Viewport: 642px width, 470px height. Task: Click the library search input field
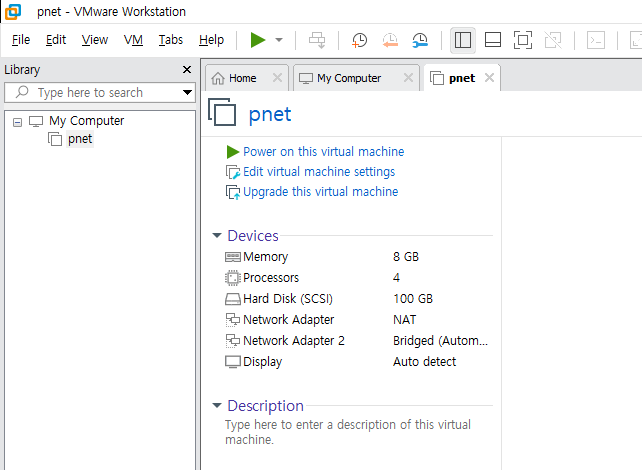100,93
